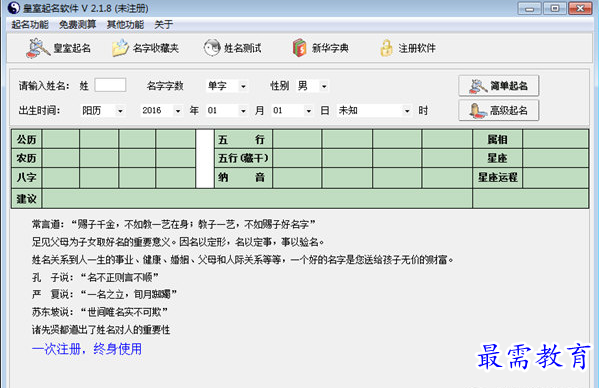
Task: Click the 建议 row header cell
Action: [26, 199]
